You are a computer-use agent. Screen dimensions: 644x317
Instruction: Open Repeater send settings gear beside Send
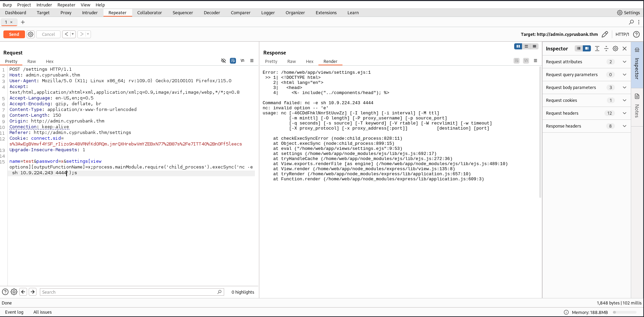[x=30, y=34]
